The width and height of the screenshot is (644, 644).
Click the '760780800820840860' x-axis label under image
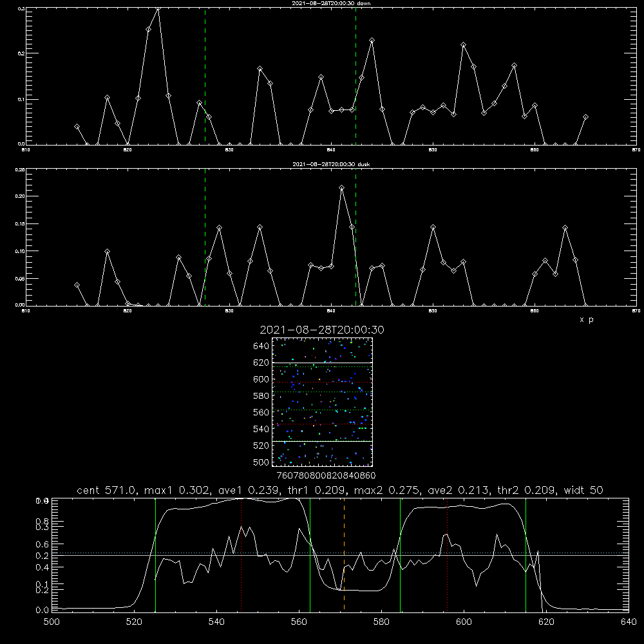326,476
